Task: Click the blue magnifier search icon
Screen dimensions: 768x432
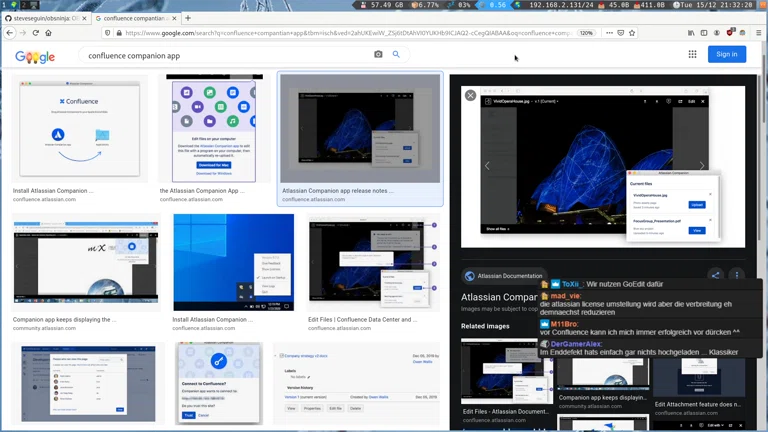Action: point(396,55)
